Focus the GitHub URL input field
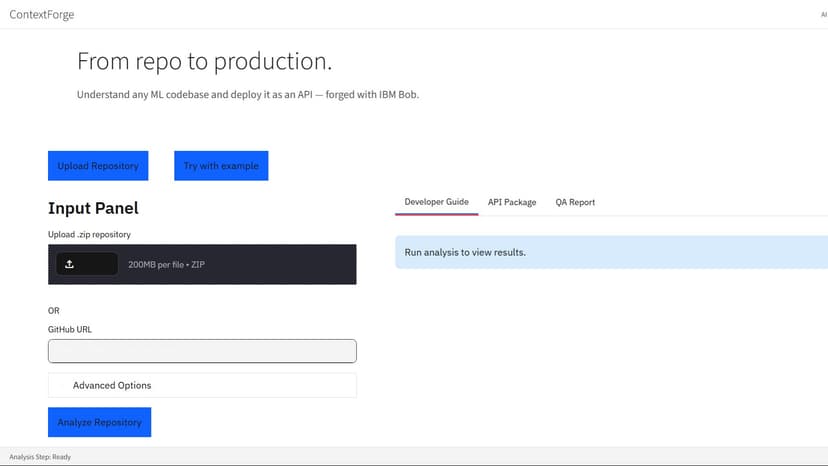The image size is (828, 466). (202, 351)
